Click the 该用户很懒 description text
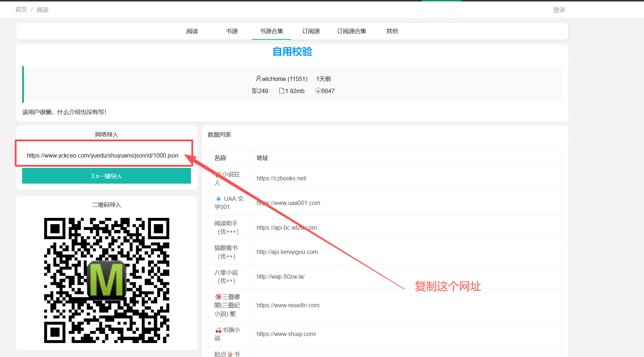 click(64, 112)
